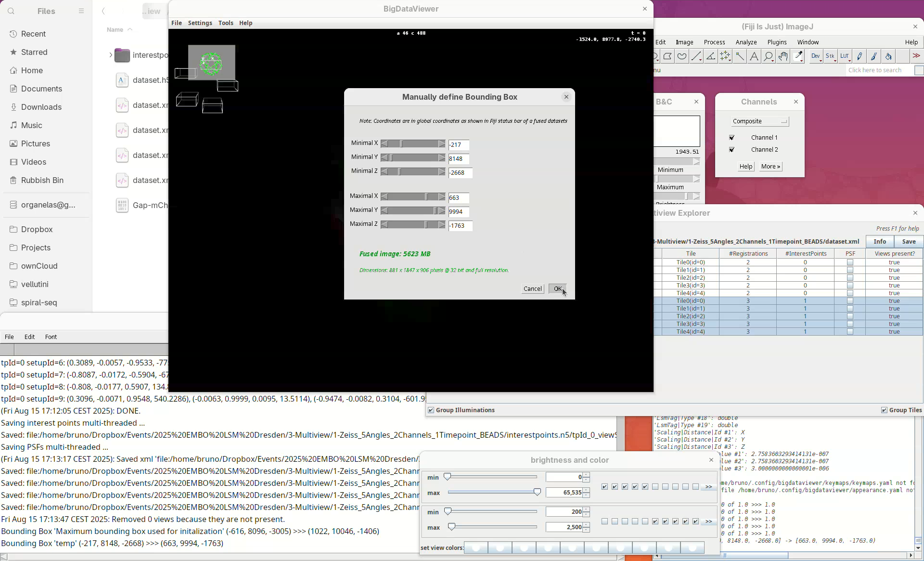Expand the interestpoints folder
This screenshot has height=561, width=924.
(x=110, y=55)
